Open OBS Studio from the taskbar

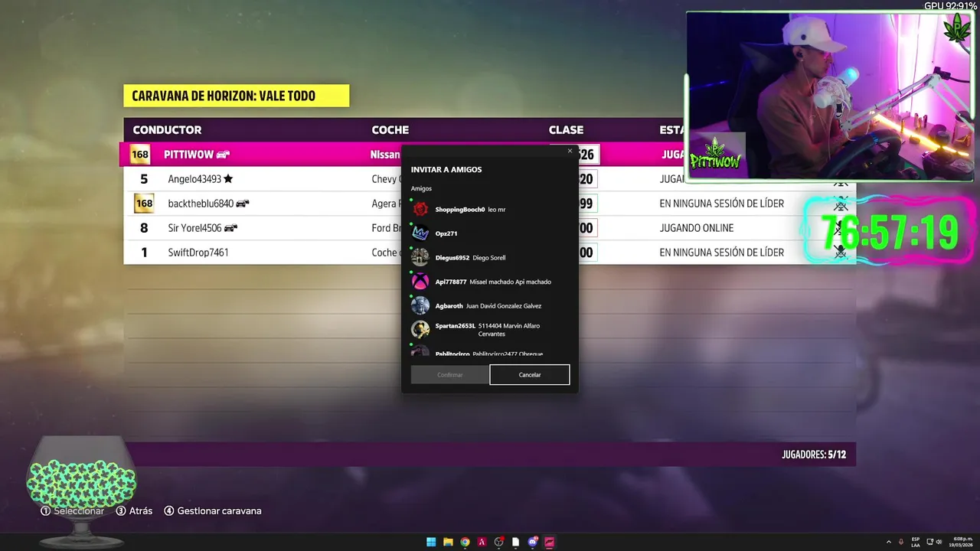click(499, 542)
